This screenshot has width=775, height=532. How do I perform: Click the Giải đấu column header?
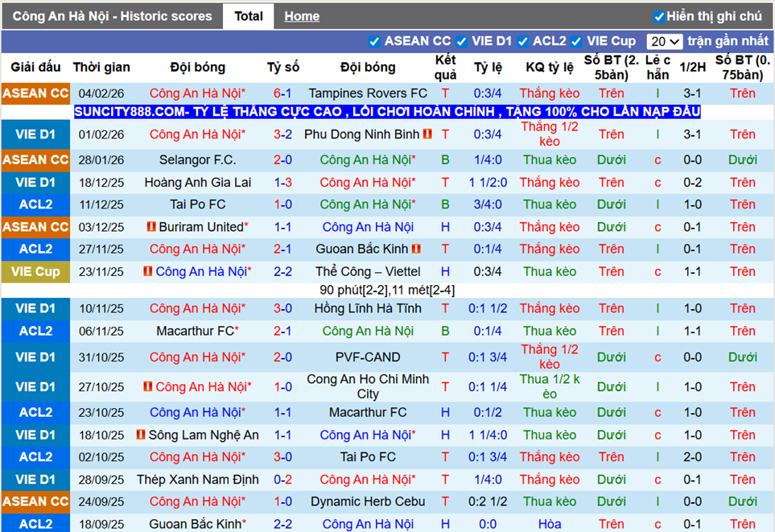pyautogui.click(x=35, y=68)
